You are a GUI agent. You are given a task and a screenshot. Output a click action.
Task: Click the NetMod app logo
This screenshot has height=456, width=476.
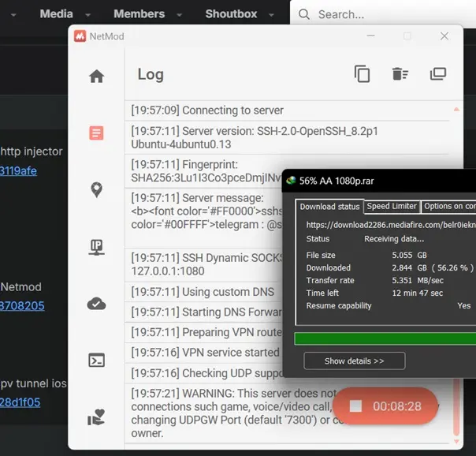click(80, 36)
